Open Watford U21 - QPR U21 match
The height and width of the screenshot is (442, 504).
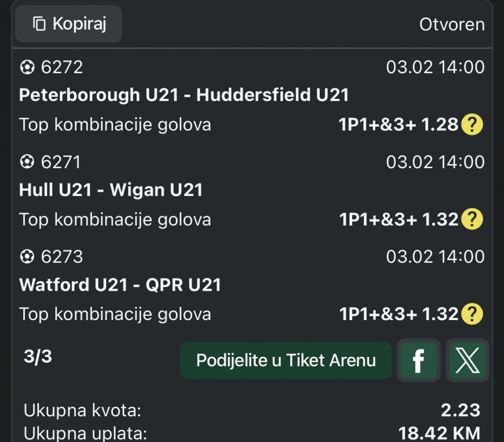click(120, 284)
